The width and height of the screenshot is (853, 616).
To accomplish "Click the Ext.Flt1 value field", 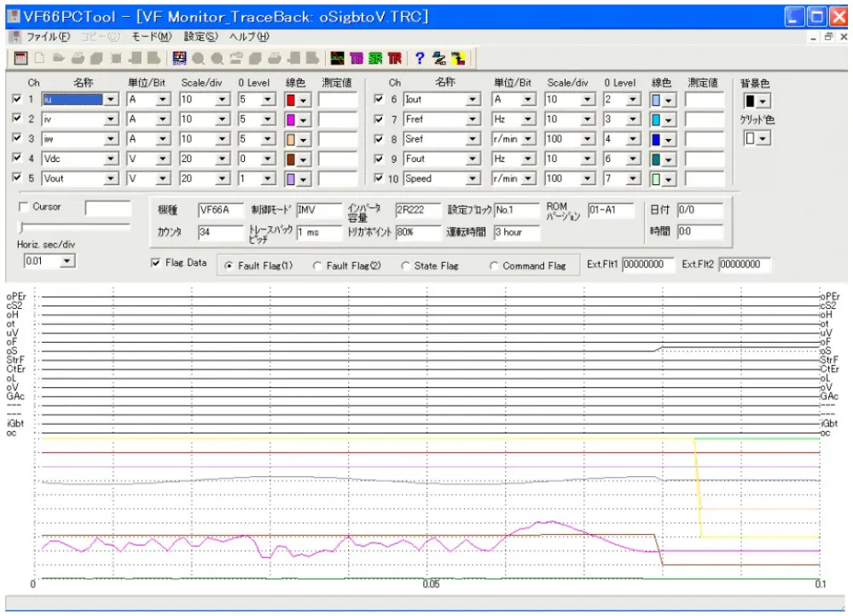I will coord(647,265).
